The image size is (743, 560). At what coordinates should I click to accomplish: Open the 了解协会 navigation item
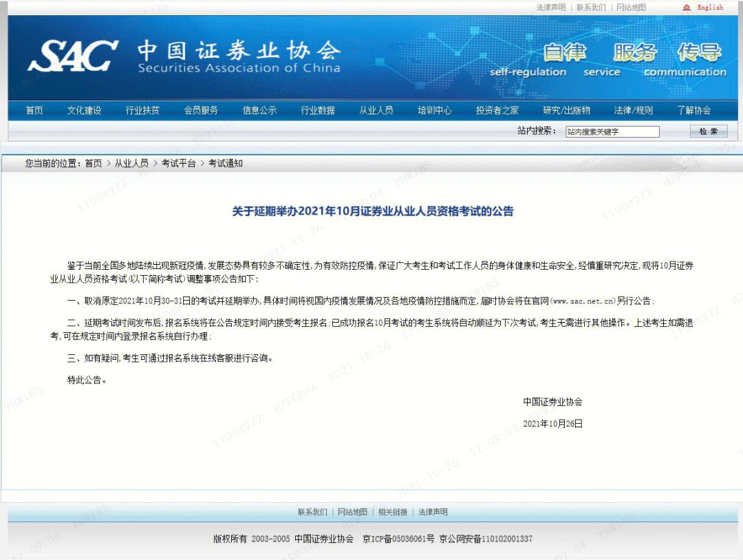click(x=693, y=110)
